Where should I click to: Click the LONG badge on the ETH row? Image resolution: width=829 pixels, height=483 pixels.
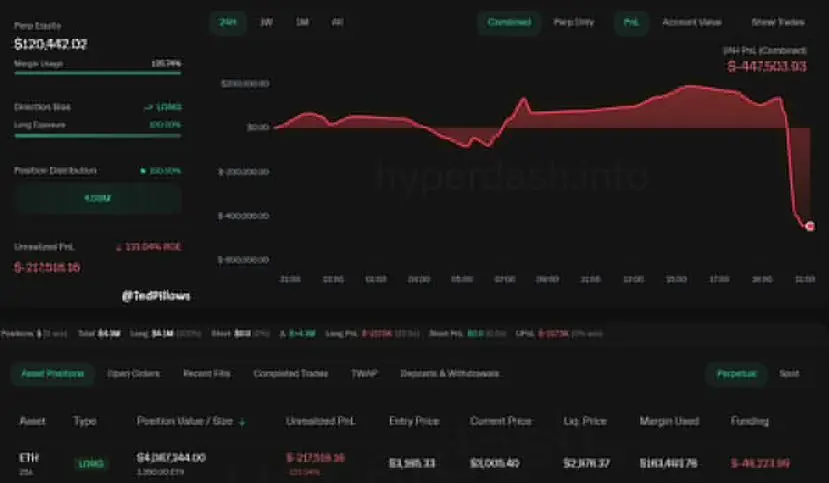(x=90, y=464)
